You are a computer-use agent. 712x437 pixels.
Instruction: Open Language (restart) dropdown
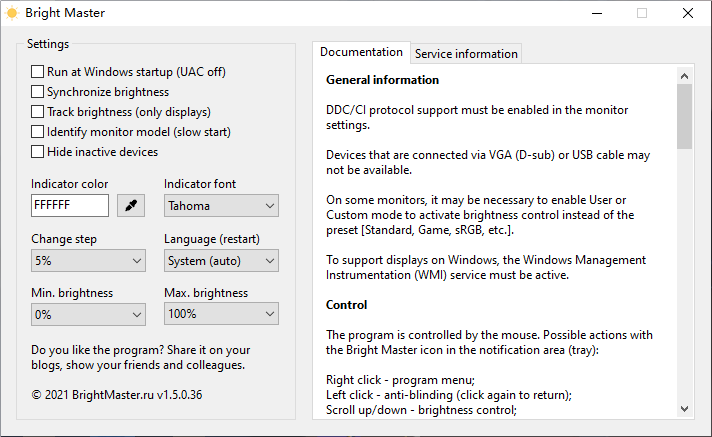(x=221, y=260)
